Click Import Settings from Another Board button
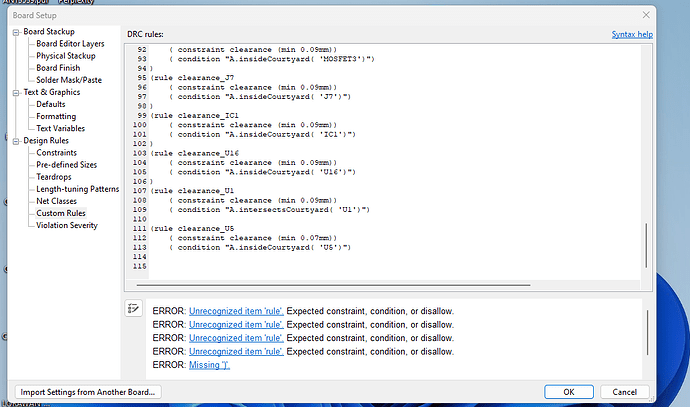The width and height of the screenshot is (690, 407). (88, 392)
